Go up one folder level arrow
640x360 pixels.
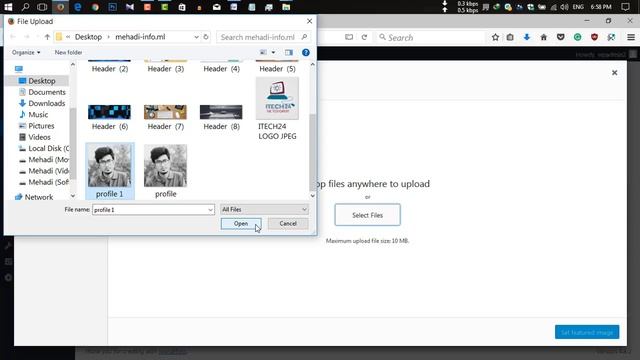click(x=47, y=37)
